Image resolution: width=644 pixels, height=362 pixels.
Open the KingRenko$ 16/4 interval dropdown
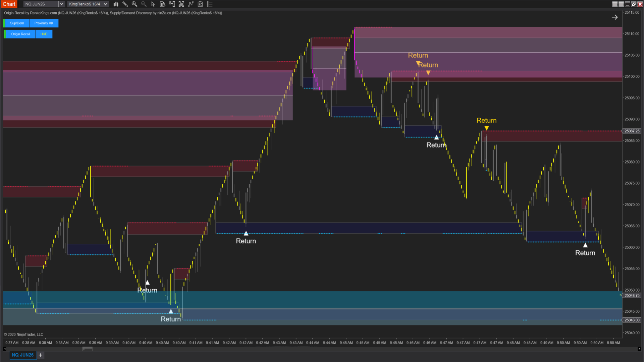(x=105, y=4)
